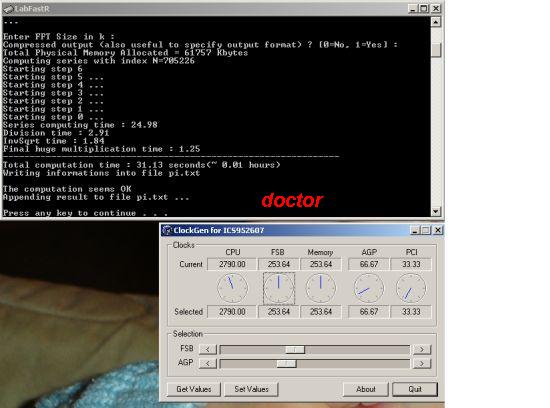Open the About dialog in ClockGen

365,389
